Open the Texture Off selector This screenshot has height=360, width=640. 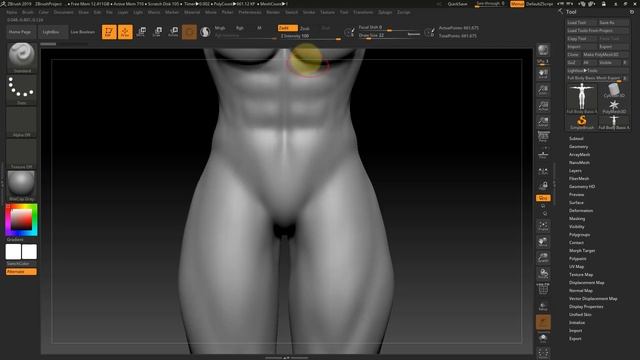pos(22,154)
